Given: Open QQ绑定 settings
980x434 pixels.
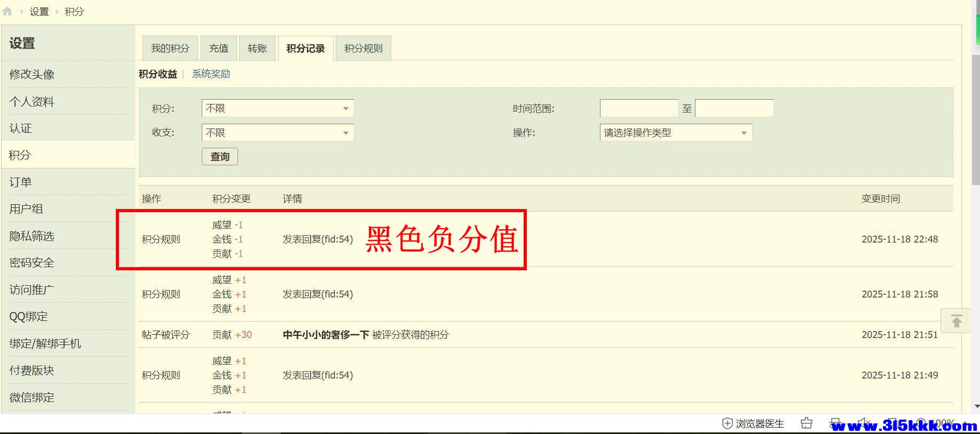Looking at the screenshot, I should tap(28, 316).
